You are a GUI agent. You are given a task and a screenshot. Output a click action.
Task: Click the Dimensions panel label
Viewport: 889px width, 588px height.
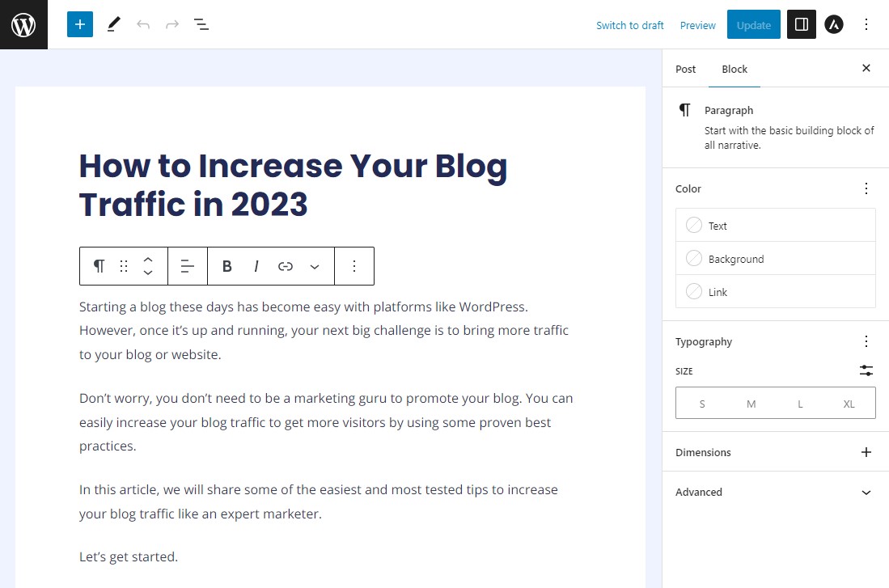[703, 452]
